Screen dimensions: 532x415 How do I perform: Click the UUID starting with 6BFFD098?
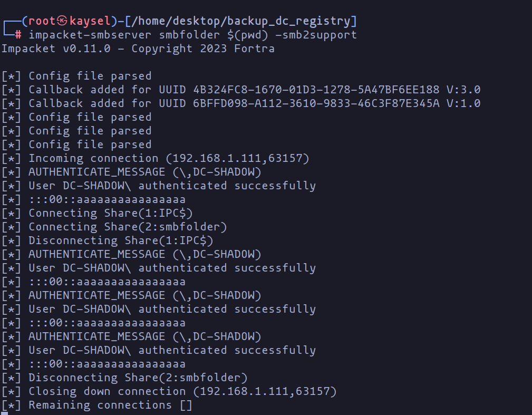tap(316, 103)
